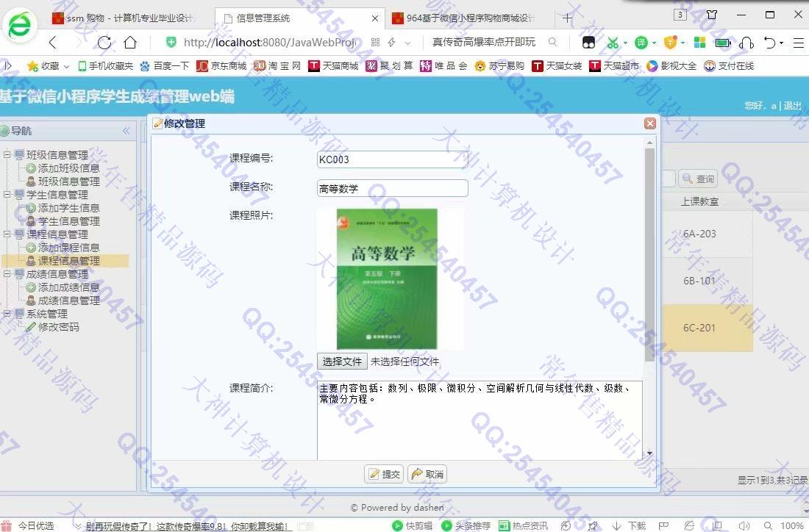Select 成绩信息管理 child item in tree
Viewport: 809px width, 532px height.
[x=68, y=301]
